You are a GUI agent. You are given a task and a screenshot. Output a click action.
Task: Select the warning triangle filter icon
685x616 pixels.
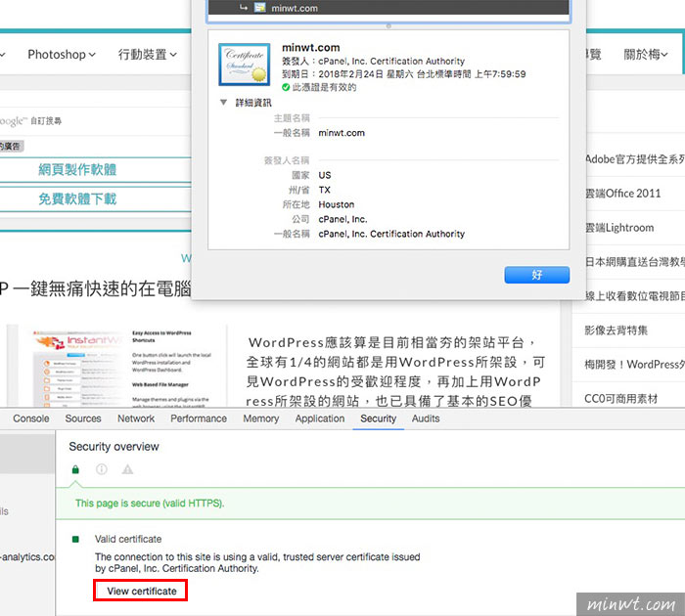(127, 469)
